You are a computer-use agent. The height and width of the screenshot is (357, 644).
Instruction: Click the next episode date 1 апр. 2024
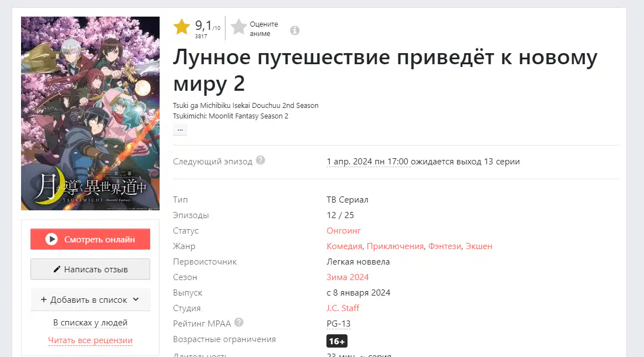tap(367, 162)
